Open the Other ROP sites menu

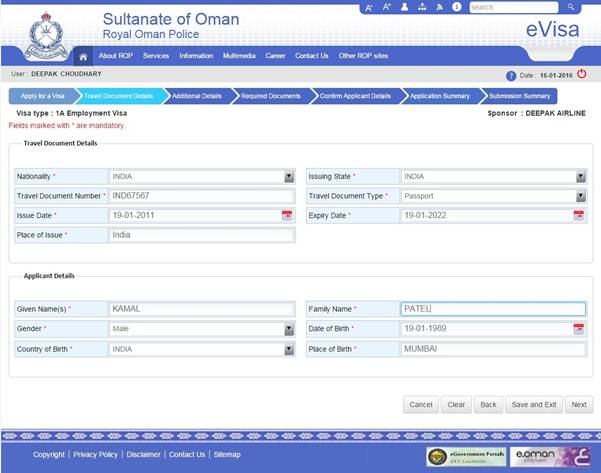coord(363,56)
